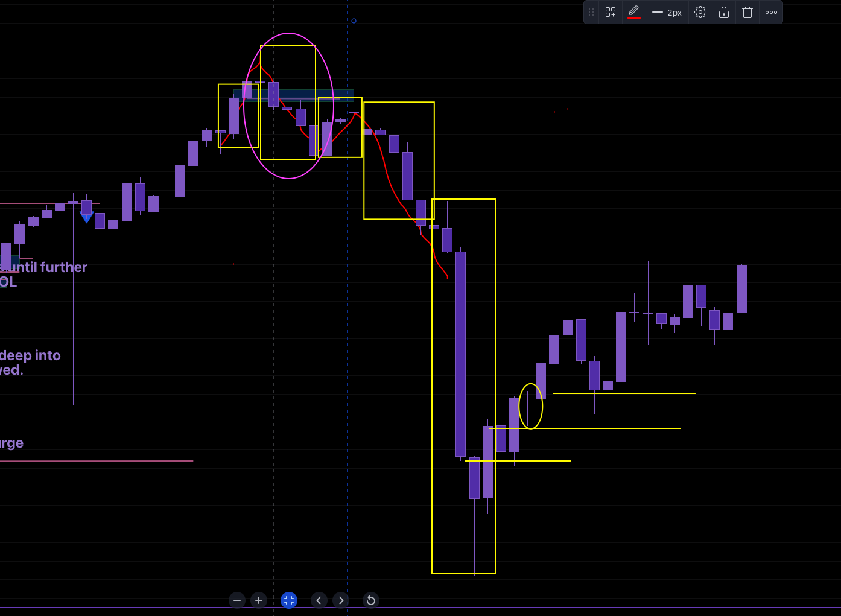
Task: Open the more options ellipsis menu
Action: (771, 12)
